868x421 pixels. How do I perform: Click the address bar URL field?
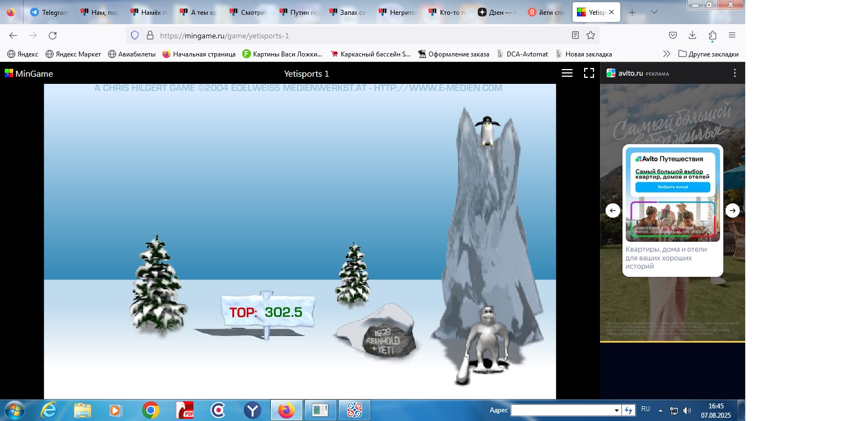[x=362, y=36]
